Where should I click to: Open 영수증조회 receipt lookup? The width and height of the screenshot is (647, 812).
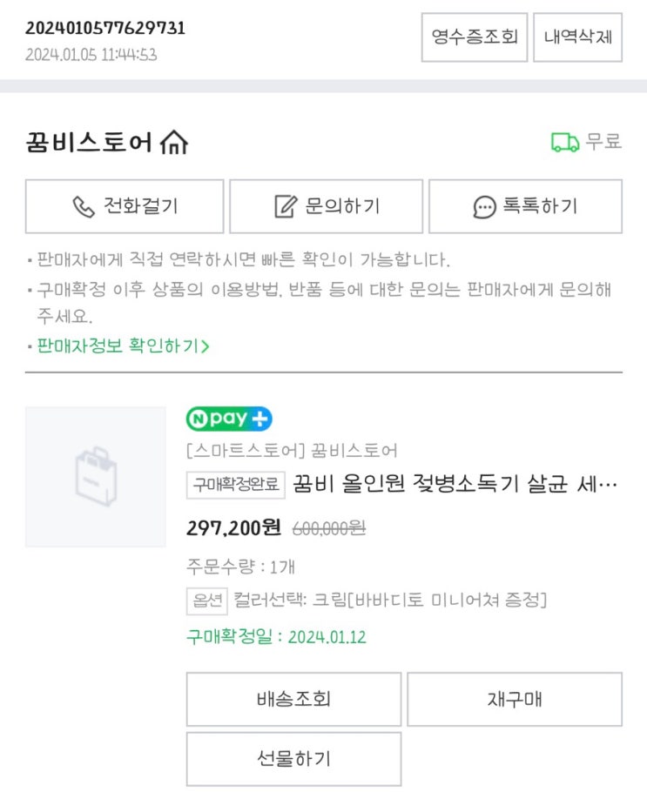(475, 37)
